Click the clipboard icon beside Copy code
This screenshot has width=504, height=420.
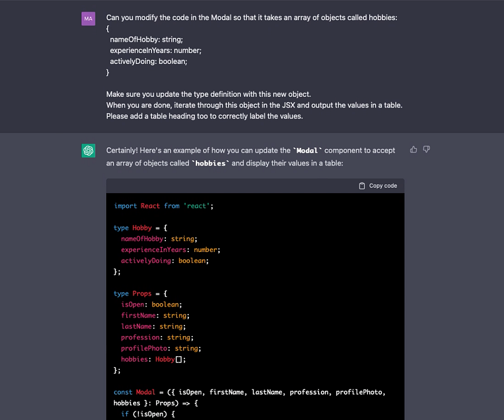click(x=362, y=186)
